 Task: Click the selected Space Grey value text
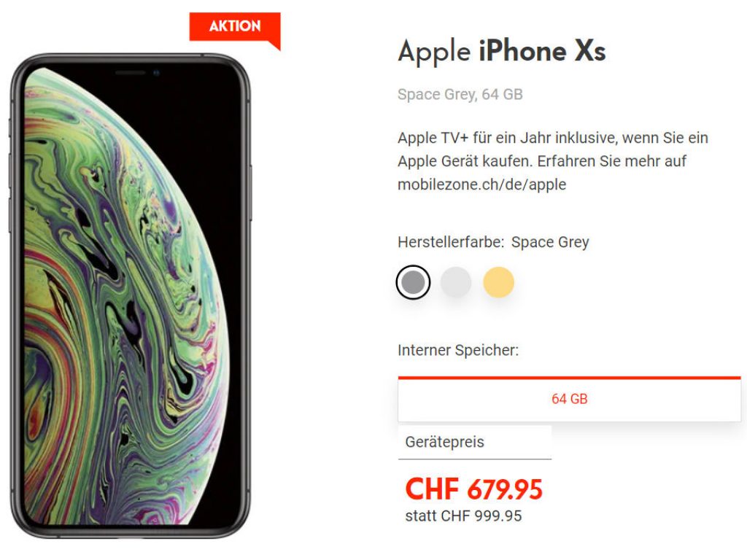tap(550, 242)
